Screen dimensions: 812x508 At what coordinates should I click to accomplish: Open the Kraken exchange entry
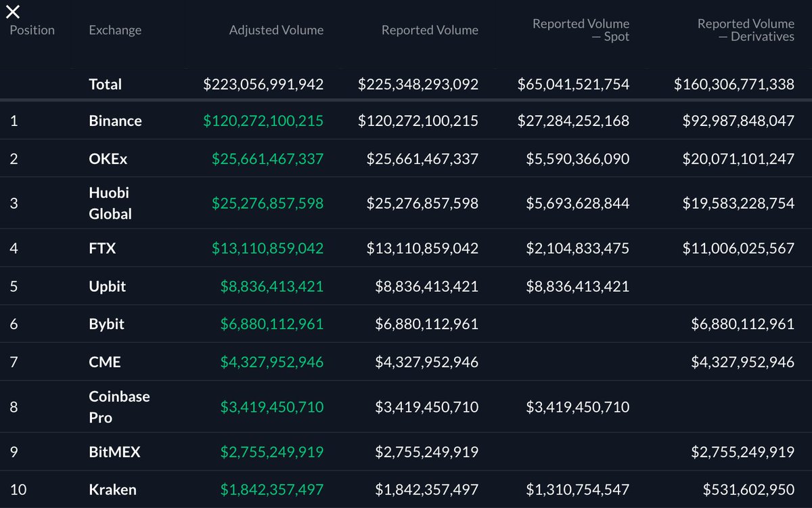click(112, 489)
